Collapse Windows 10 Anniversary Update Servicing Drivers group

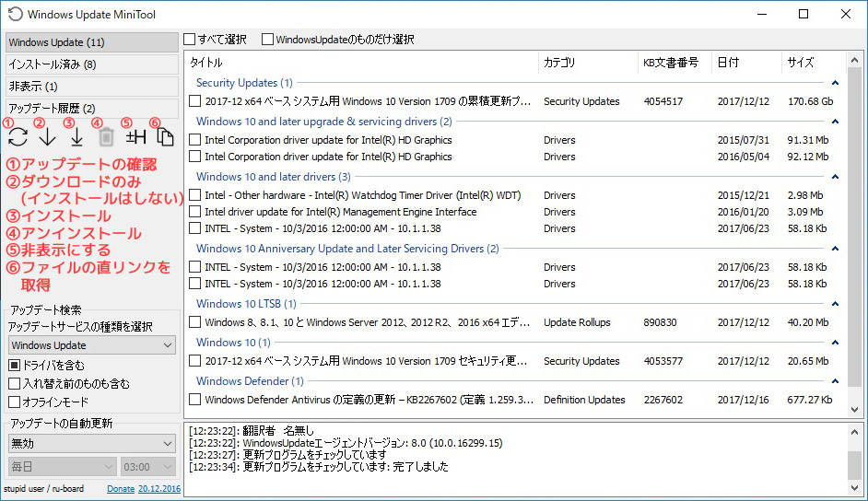coord(835,249)
